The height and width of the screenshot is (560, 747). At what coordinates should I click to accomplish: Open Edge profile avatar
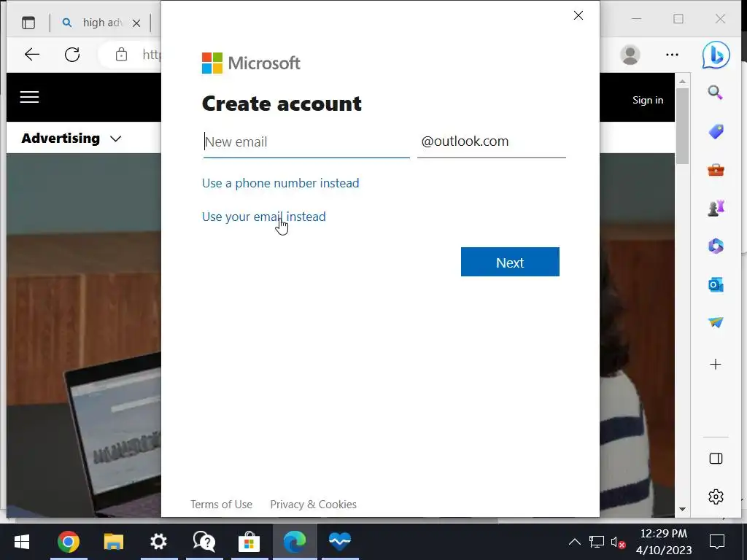point(630,55)
